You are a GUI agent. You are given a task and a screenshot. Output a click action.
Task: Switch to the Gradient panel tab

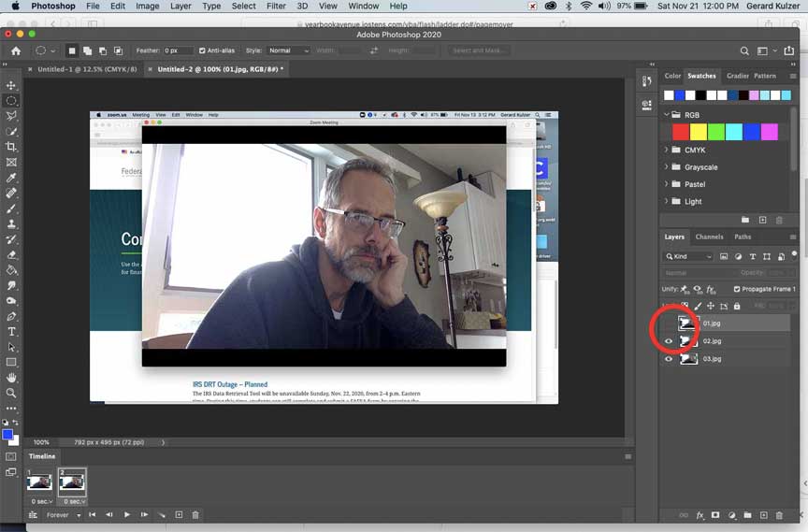738,76
